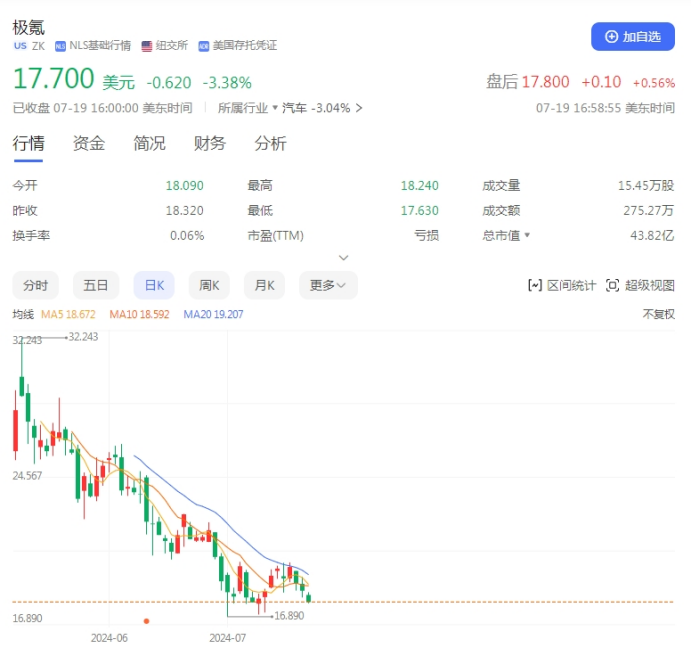
Task: Open the 所属行业 dropdown arrow
Action: (x=275, y=108)
